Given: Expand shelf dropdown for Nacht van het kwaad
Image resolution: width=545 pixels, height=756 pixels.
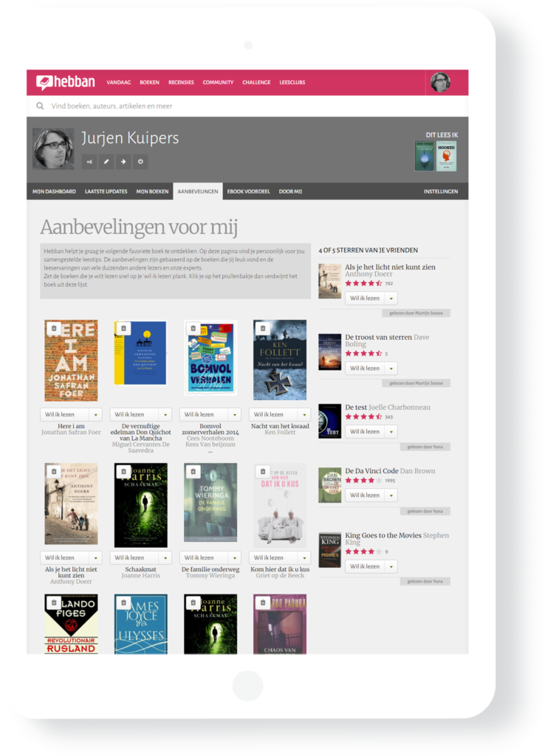Looking at the screenshot, I should click(x=304, y=414).
